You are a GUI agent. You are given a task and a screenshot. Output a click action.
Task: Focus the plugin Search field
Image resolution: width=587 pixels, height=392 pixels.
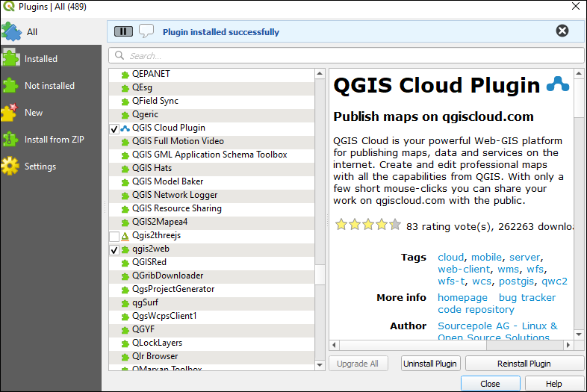(x=347, y=55)
